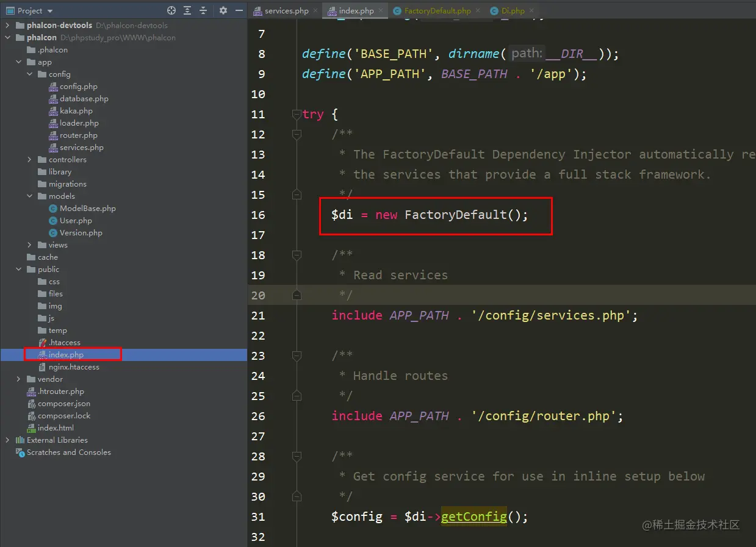Collapse the public folder
This screenshot has height=547, width=756.
tap(19, 270)
